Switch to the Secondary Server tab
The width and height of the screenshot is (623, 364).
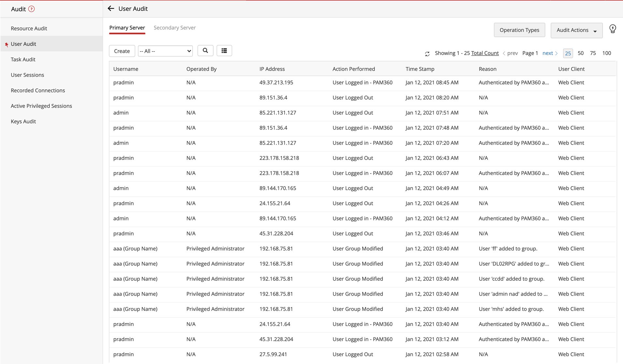[175, 28]
